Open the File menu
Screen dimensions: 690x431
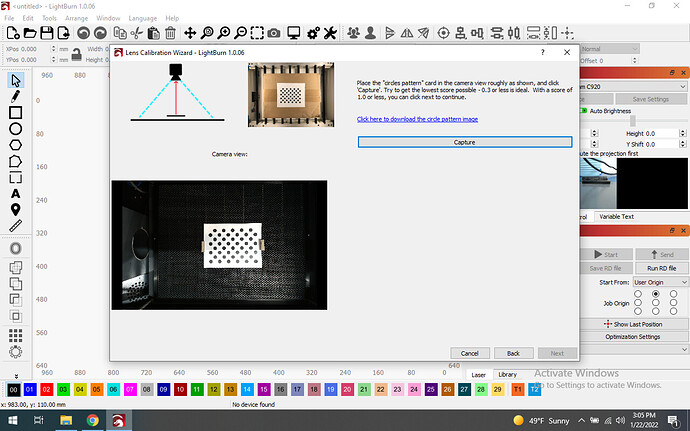(x=9, y=18)
